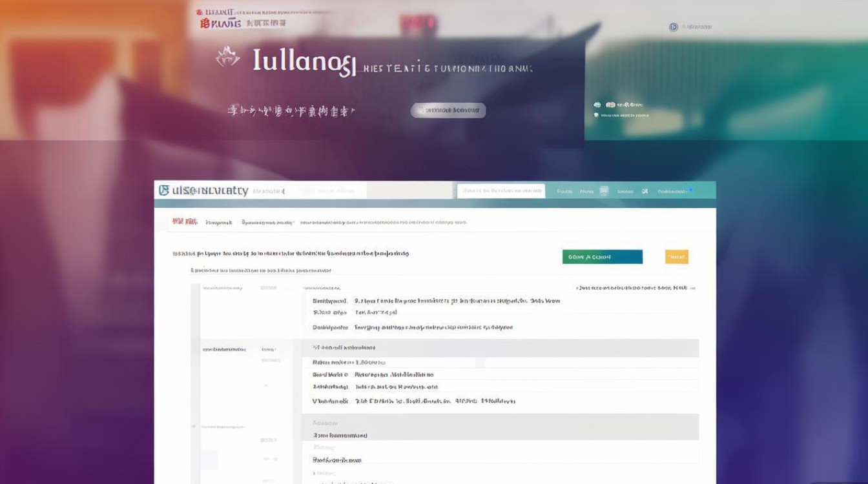Click the round blue icon at top right
The image size is (868, 484).
pos(674,27)
